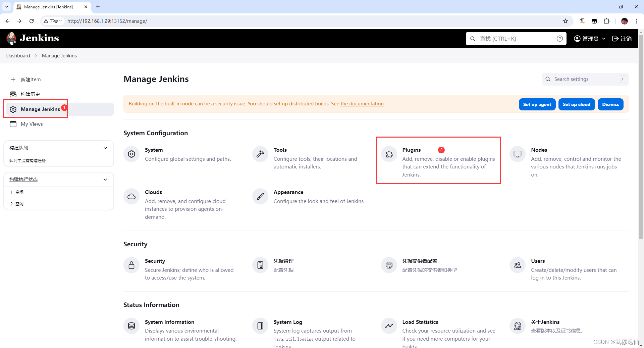Viewport: 644px width, 348px height.
Task: Close the Manage Jenkins browser tab
Action: [86, 7]
